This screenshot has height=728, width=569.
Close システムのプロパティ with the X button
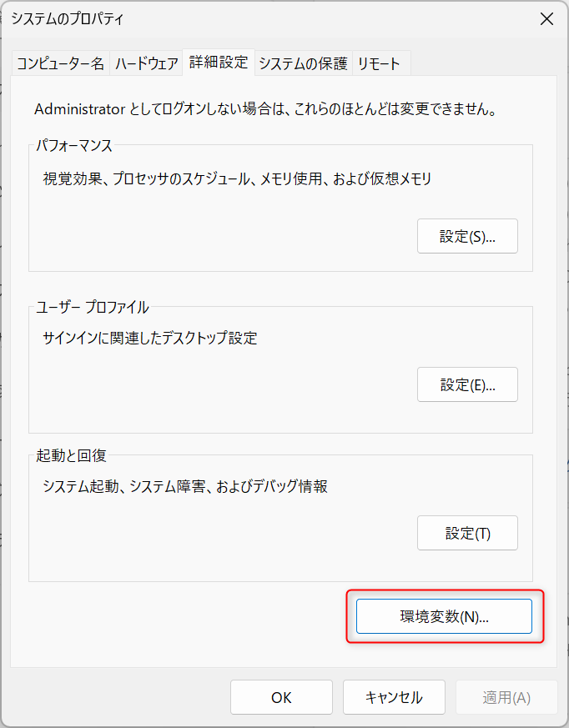[547, 18]
